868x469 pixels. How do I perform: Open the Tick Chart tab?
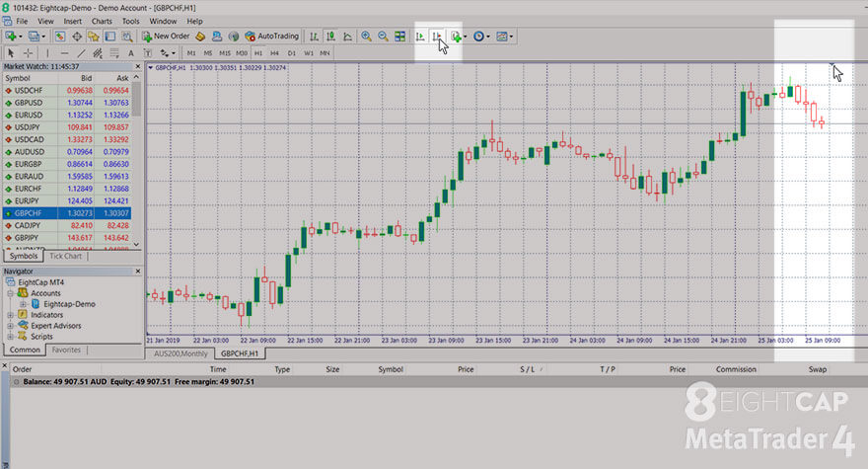(x=65, y=256)
